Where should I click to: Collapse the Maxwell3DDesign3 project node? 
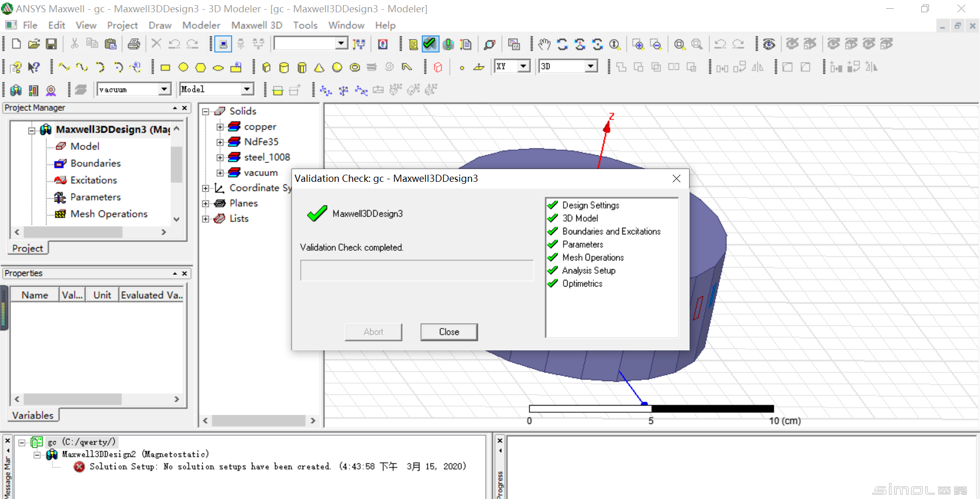point(32,130)
